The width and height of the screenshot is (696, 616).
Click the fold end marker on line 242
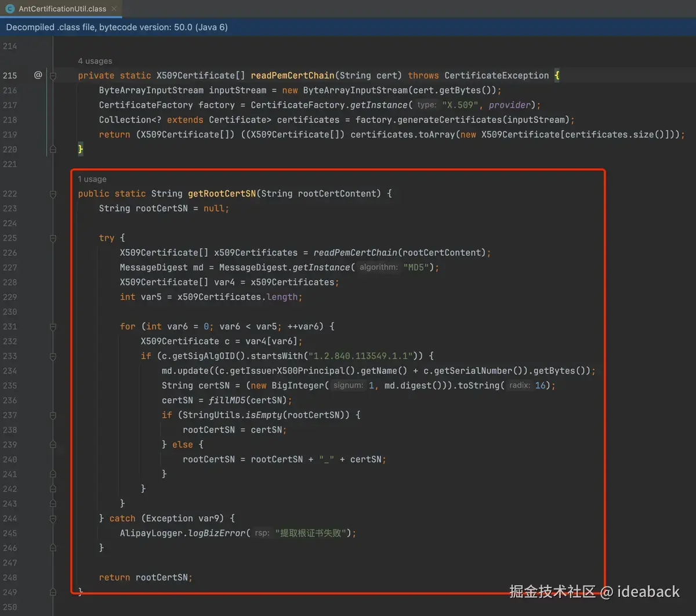pyautogui.click(x=53, y=489)
